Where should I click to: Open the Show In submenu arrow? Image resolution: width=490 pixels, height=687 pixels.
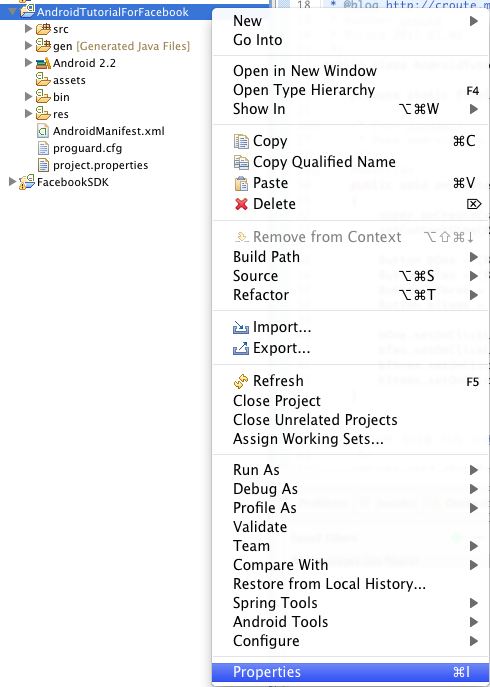tap(474, 109)
